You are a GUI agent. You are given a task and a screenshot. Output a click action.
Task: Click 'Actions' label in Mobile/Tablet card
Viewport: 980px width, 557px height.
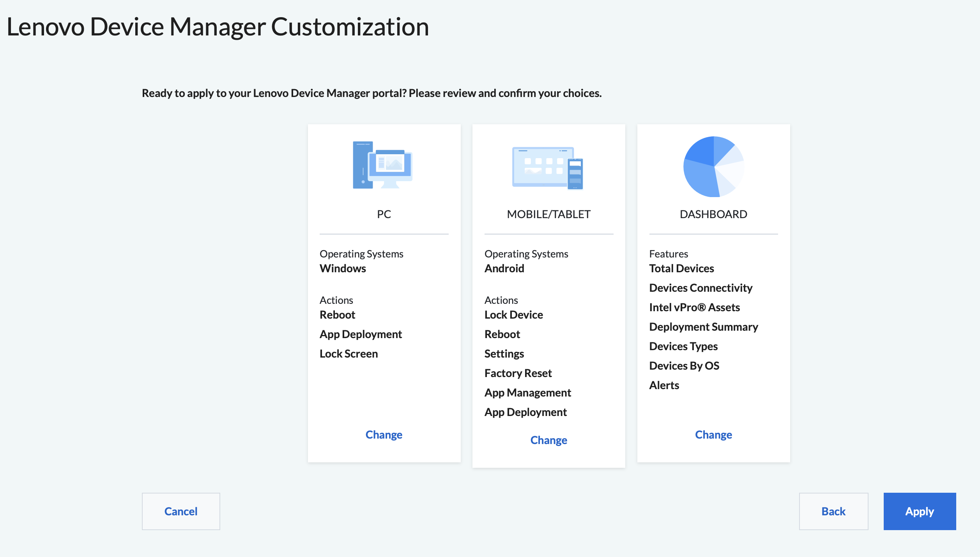(x=501, y=300)
